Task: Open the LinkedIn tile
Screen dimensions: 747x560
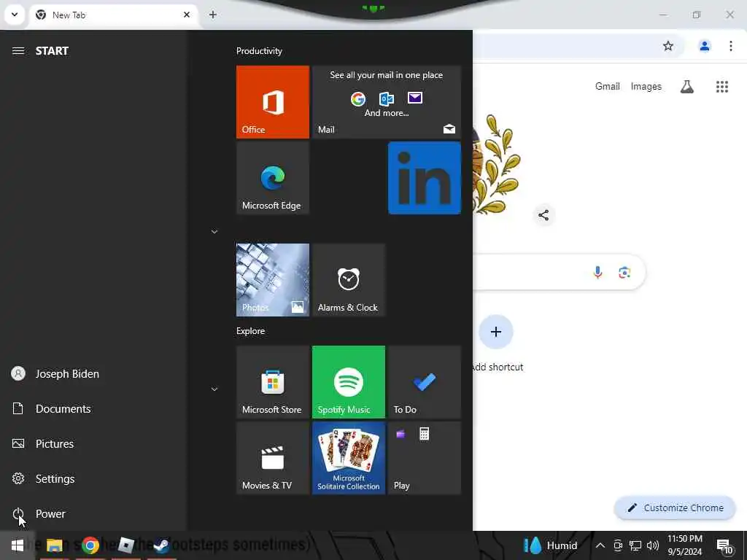Action: (425, 178)
